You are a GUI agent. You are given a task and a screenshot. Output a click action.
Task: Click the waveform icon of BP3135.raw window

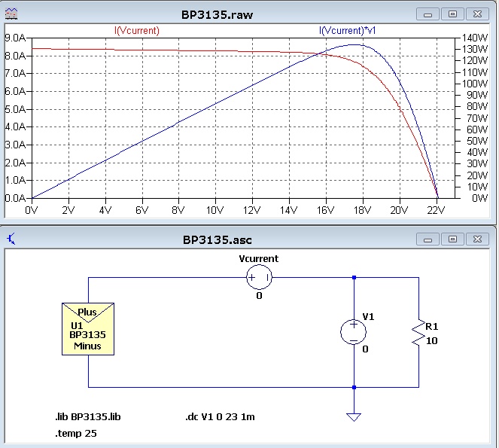point(11,14)
